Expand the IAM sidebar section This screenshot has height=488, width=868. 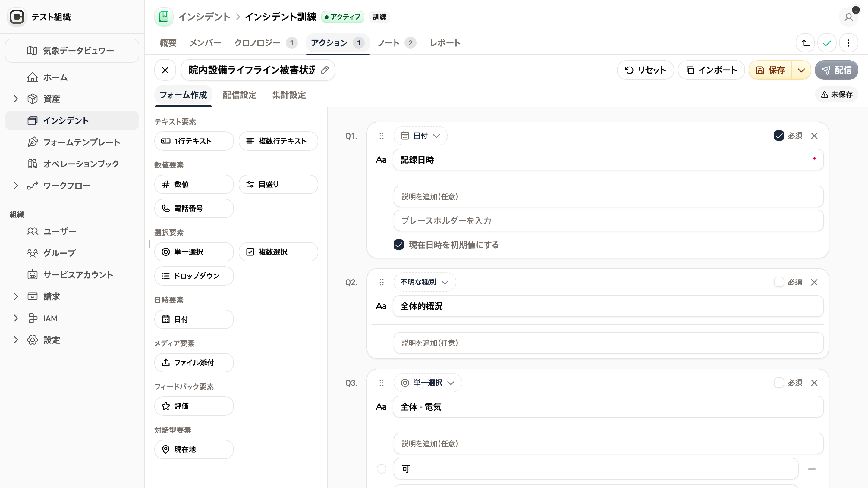tap(15, 318)
